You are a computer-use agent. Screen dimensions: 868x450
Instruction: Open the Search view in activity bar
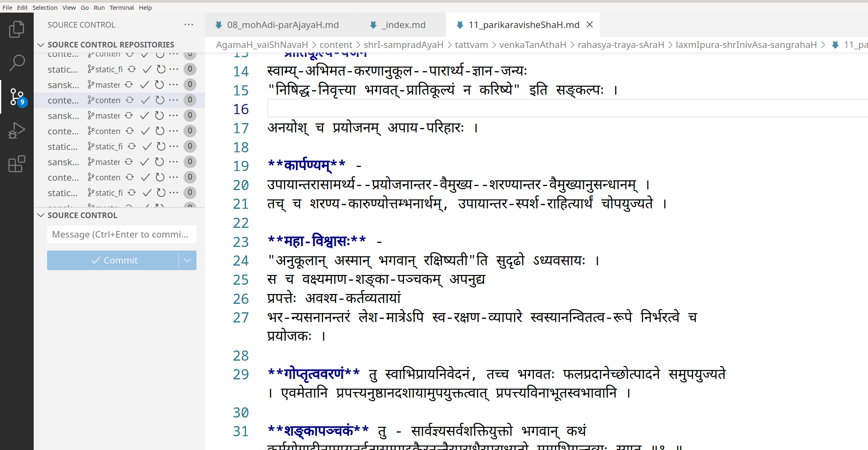(17, 63)
